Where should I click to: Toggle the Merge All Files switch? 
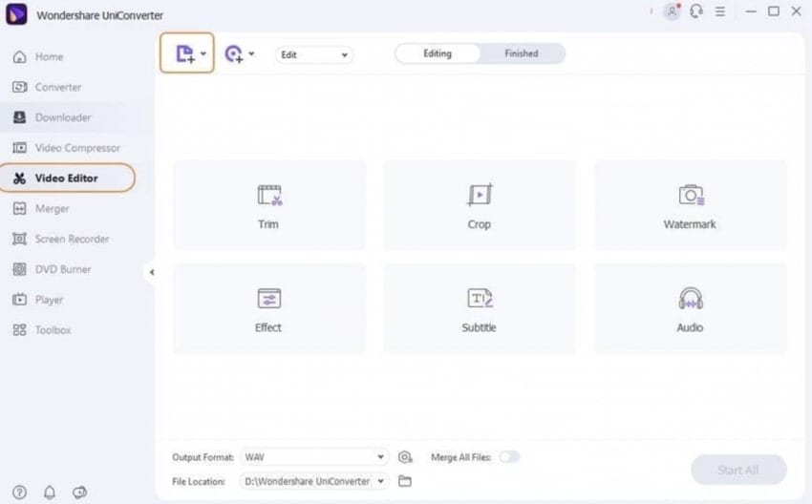tap(509, 457)
